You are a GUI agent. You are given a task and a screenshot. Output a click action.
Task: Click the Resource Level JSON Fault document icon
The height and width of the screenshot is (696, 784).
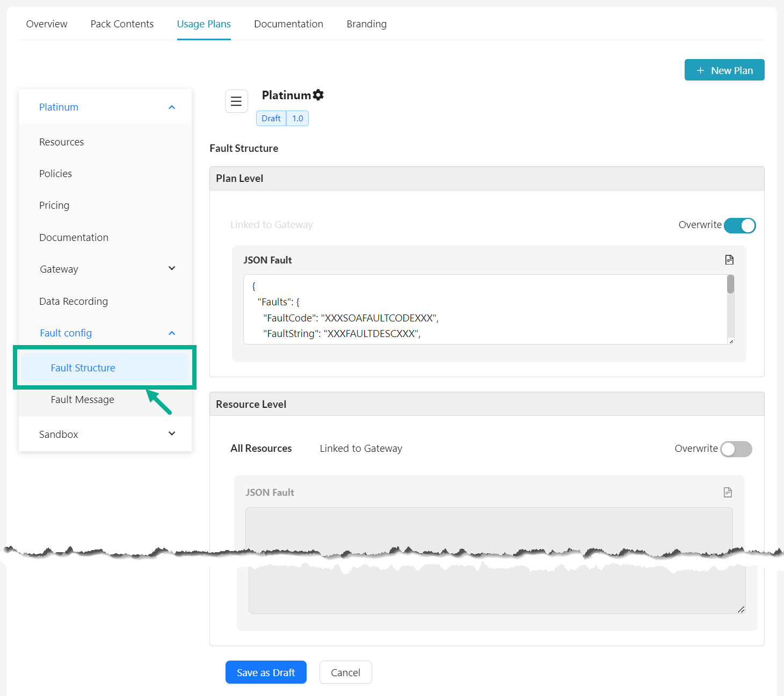tap(728, 492)
